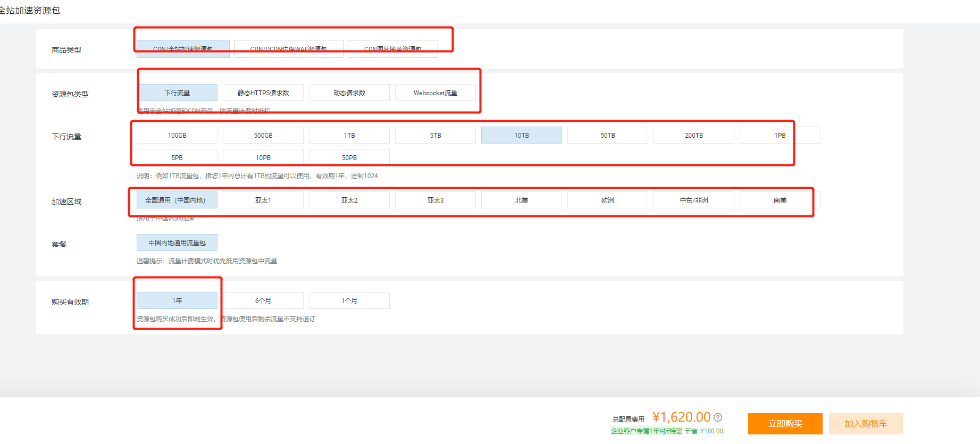Viewport: 980px width, 444px height.
Task: Select 中东/非洲 acceleration region
Action: click(x=694, y=200)
